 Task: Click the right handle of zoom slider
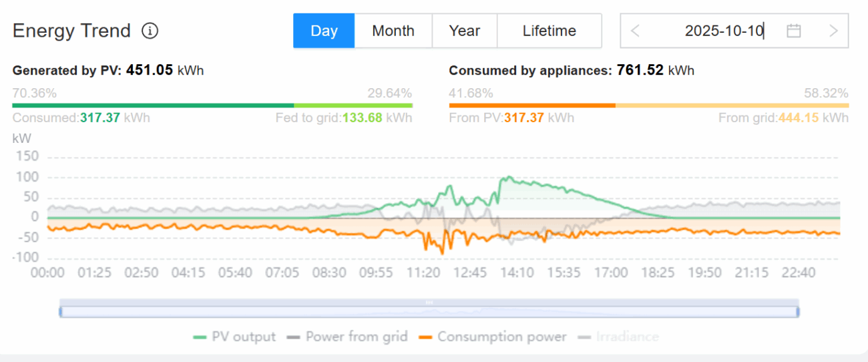click(x=799, y=311)
